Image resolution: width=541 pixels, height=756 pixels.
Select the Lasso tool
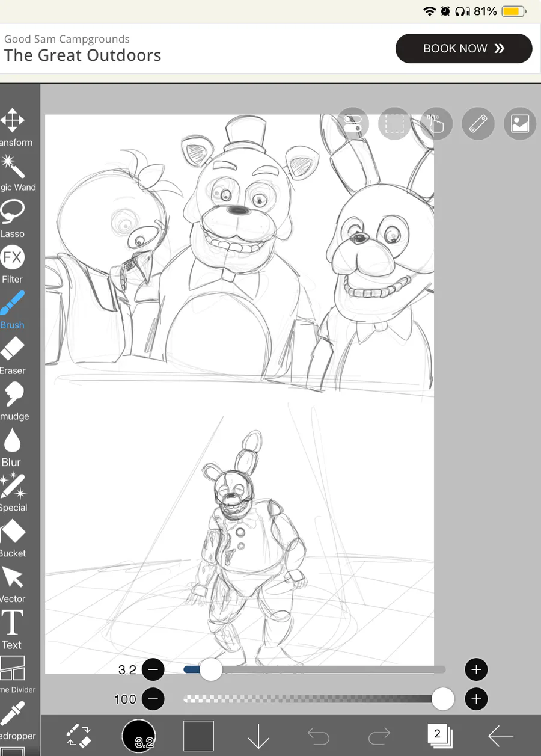[12, 218]
